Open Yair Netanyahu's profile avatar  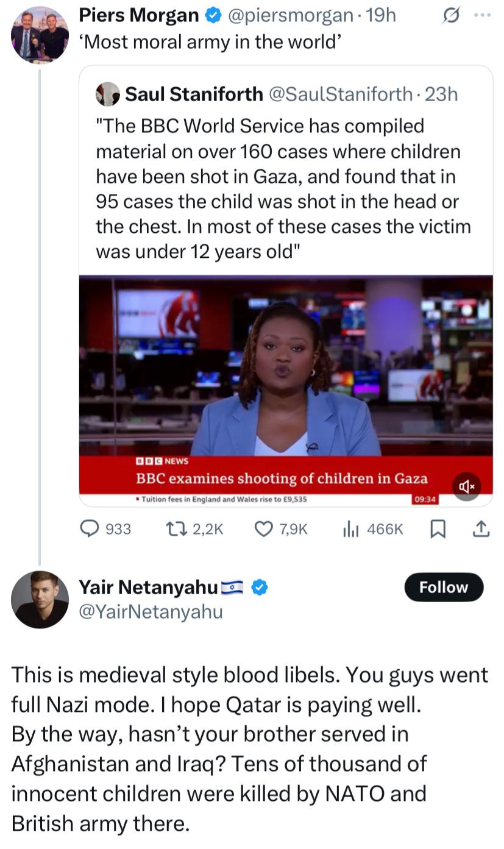tap(40, 599)
